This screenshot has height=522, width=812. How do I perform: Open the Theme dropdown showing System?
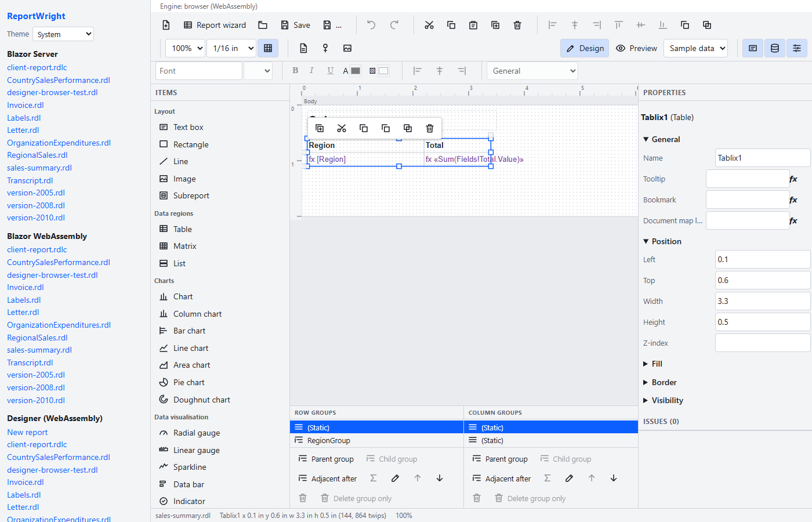[x=63, y=34]
